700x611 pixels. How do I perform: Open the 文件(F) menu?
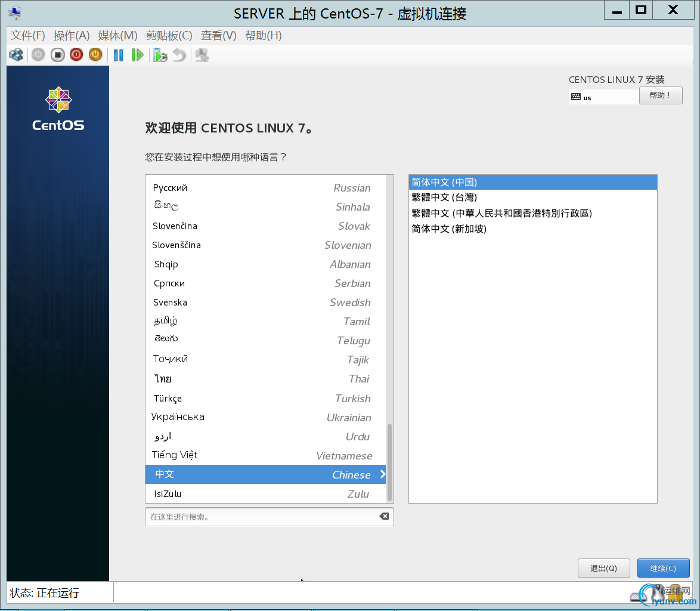click(27, 35)
